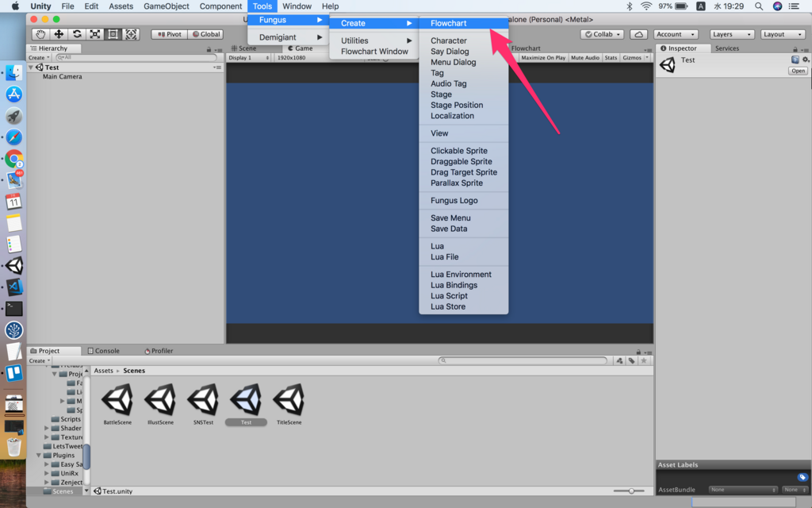The image size is (812, 508).
Task: Click the Project folder tree scrollbar
Action: 87,456
